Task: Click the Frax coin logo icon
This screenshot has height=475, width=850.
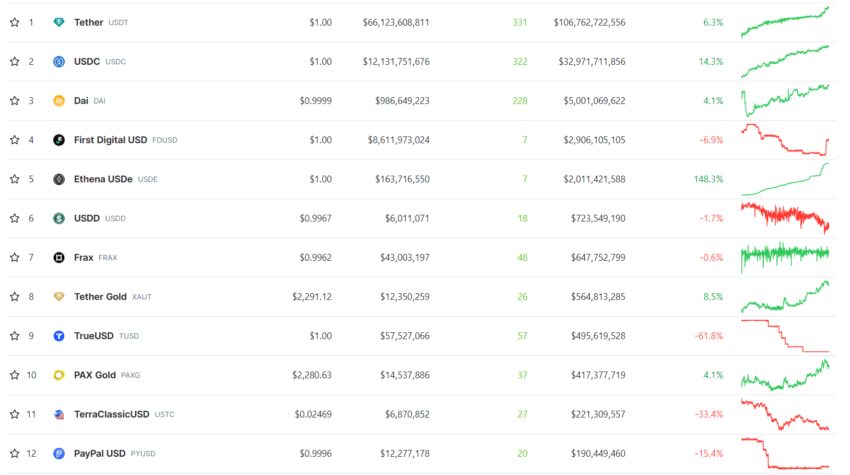Action: coord(59,257)
